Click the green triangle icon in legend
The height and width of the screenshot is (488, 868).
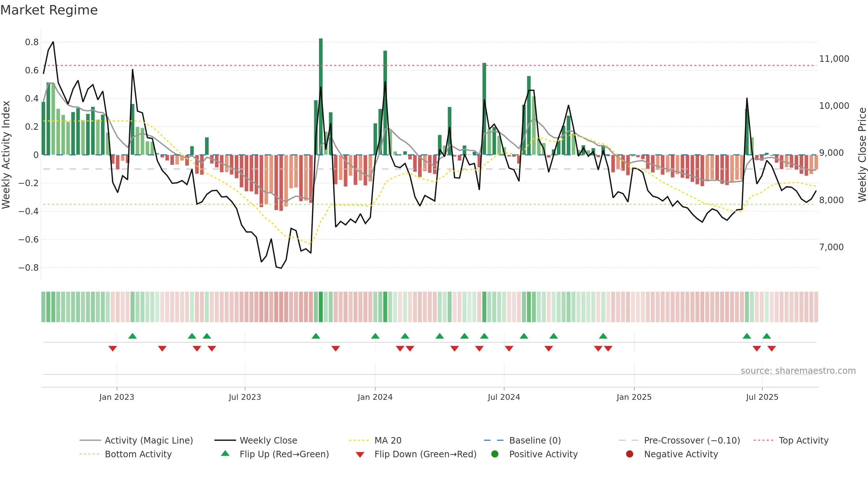point(225,453)
